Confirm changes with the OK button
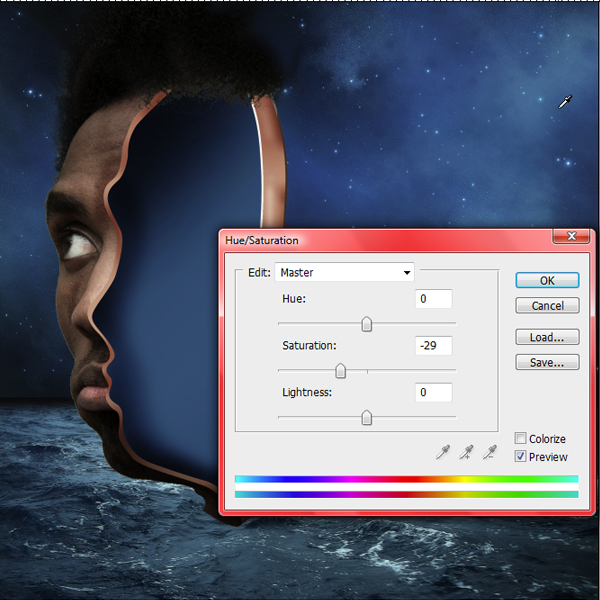This screenshot has height=600, width=600. (x=547, y=280)
